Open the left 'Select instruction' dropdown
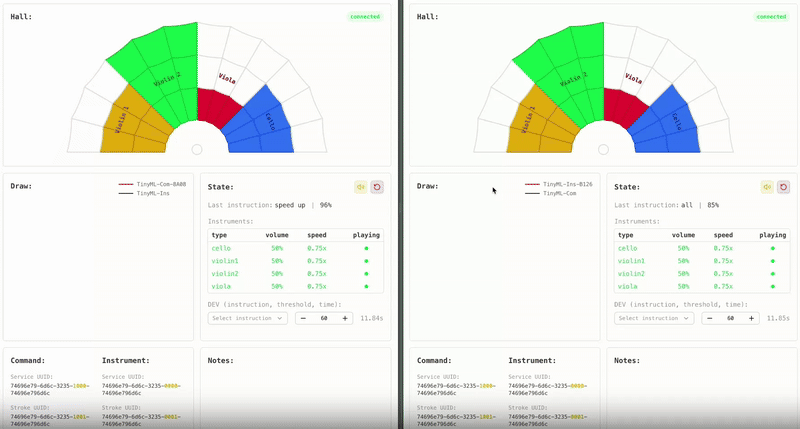The height and width of the screenshot is (429, 800). tap(248, 318)
